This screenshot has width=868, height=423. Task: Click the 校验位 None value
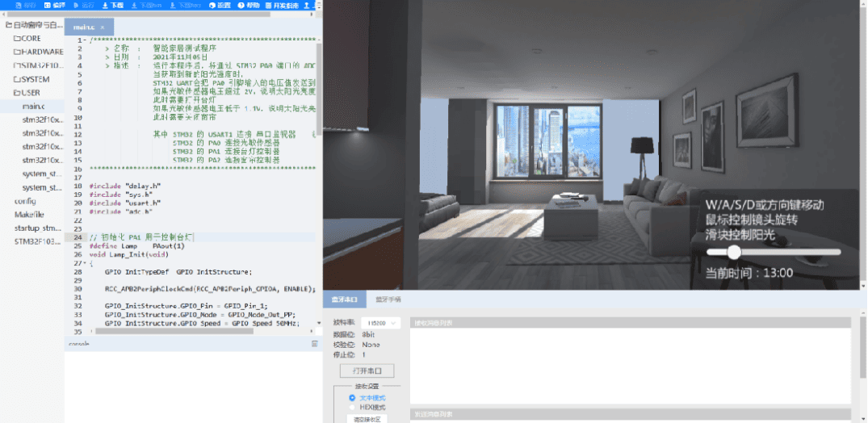(x=371, y=345)
